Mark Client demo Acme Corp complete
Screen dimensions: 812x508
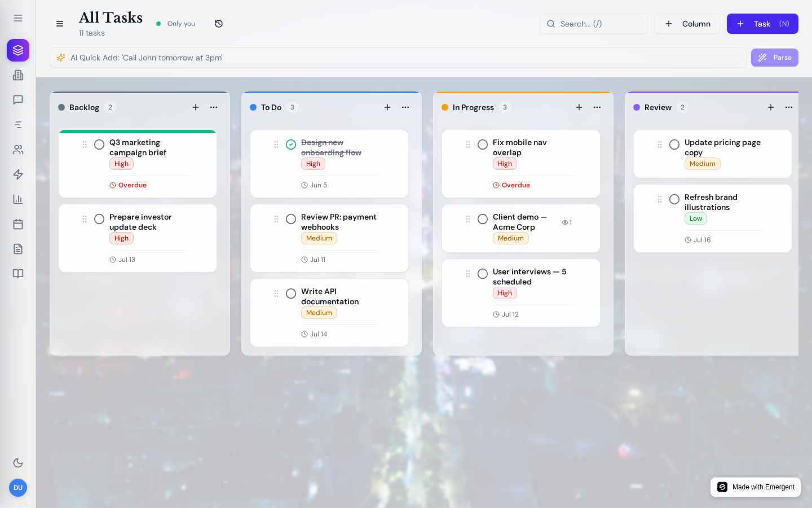click(x=483, y=219)
